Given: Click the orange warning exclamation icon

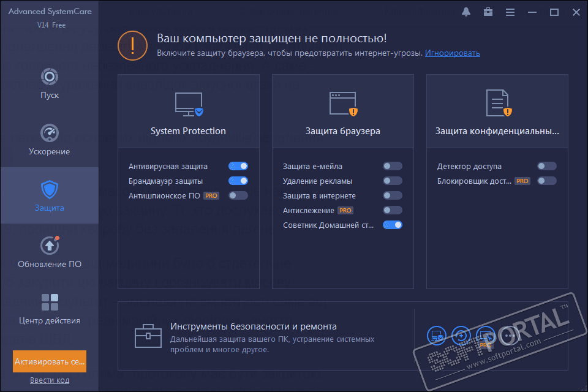Looking at the screenshot, I should click(x=132, y=46).
